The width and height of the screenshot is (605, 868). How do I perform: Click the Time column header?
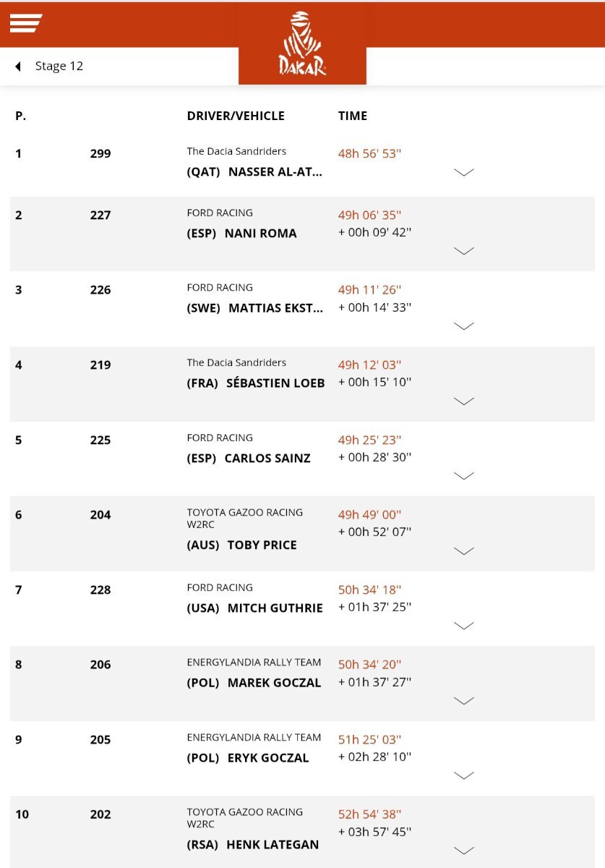353,116
